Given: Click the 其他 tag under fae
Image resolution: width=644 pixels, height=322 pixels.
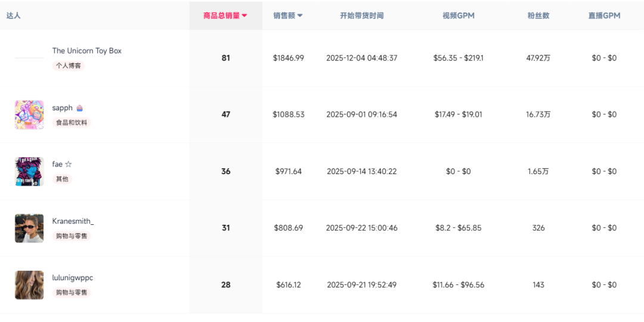Looking at the screenshot, I should coord(62,179).
